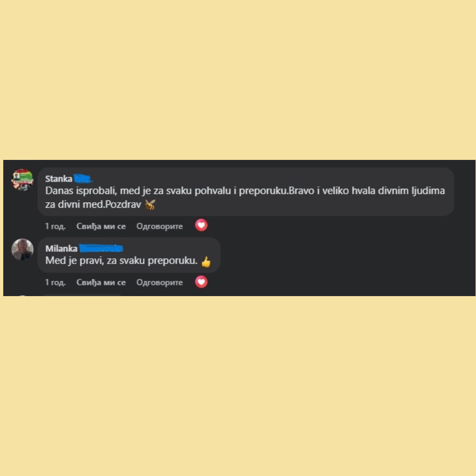Viewport: 476px width, 476px height.
Task: Reply to Milanka's comment via Одговорите
Action: coord(159,282)
